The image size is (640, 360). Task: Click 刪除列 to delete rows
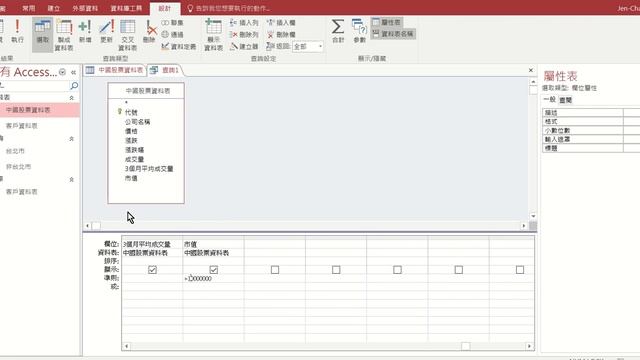tap(244, 35)
